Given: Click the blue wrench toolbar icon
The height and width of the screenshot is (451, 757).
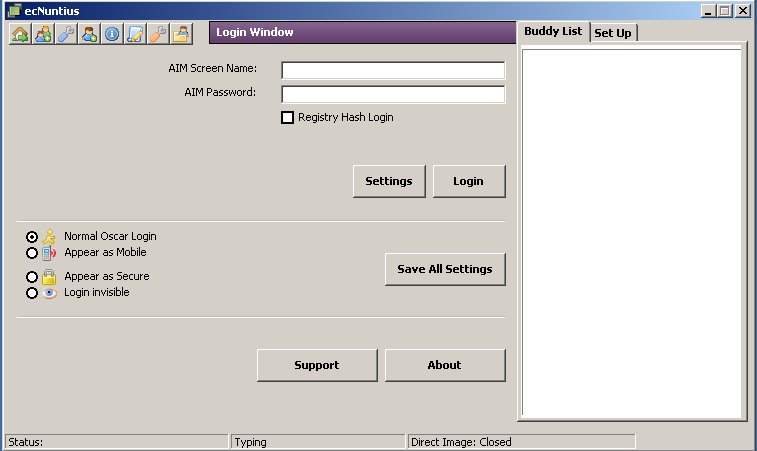Looking at the screenshot, I should point(66,34).
